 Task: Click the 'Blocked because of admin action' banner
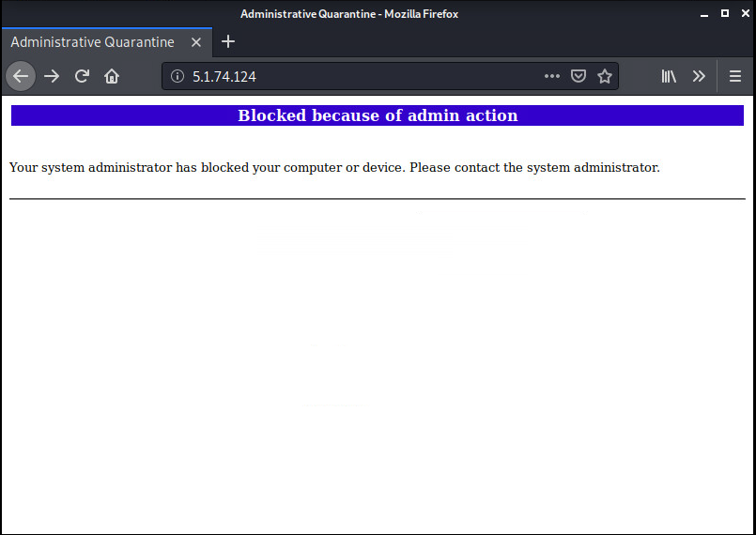378,115
